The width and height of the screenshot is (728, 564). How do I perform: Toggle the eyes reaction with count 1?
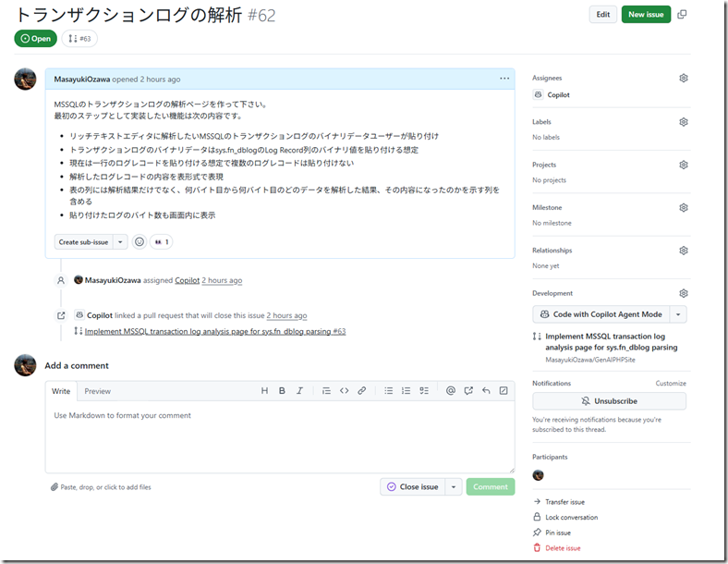coord(162,241)
